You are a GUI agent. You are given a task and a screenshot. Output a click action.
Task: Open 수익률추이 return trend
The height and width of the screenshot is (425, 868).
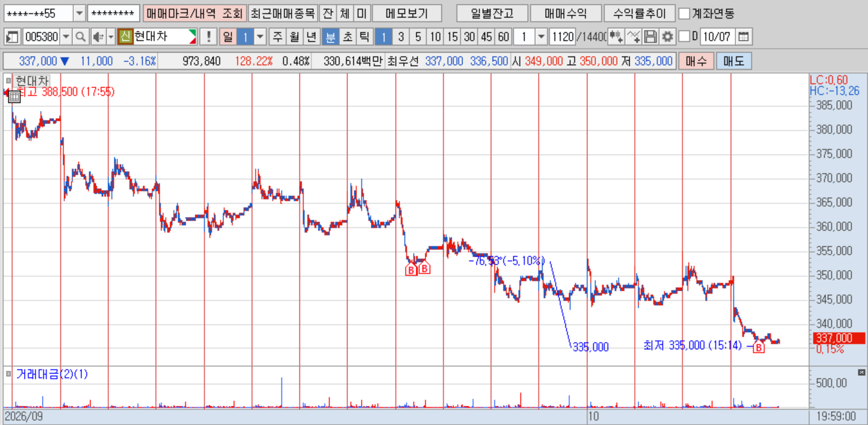[639, 13]
